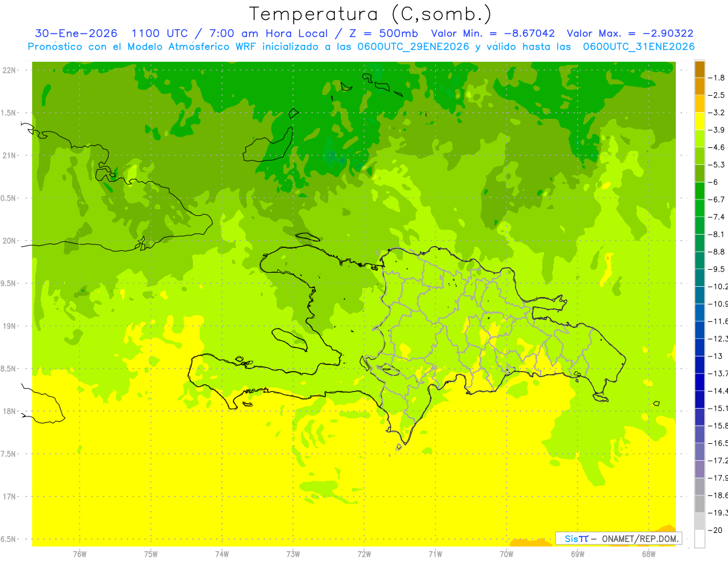Click the '-3.9' legend value
The height and width of the screenshot is (562, 728).
[717, 130]
